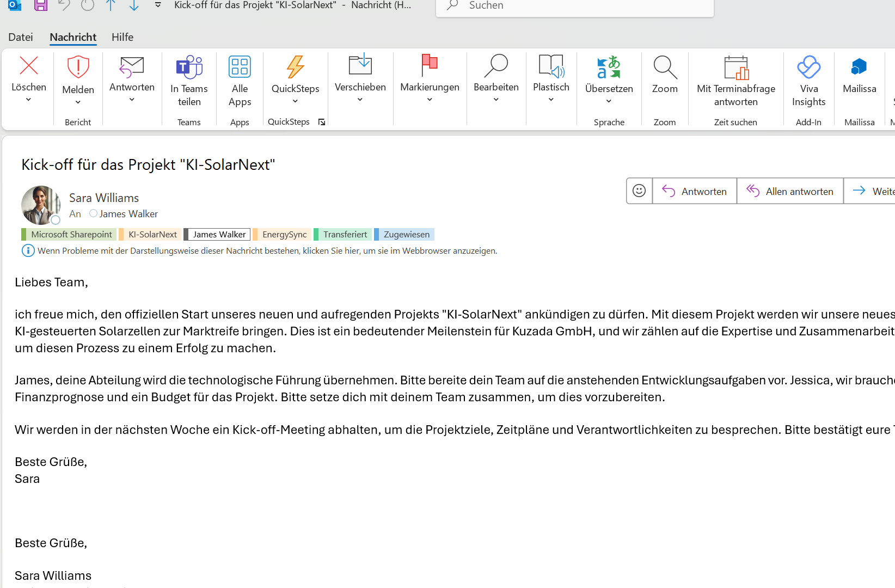Image resolution: width=895 pixels, height=588 pixels.
Task: Expand the Markierungen dropdown arrow
Action: 430,99
